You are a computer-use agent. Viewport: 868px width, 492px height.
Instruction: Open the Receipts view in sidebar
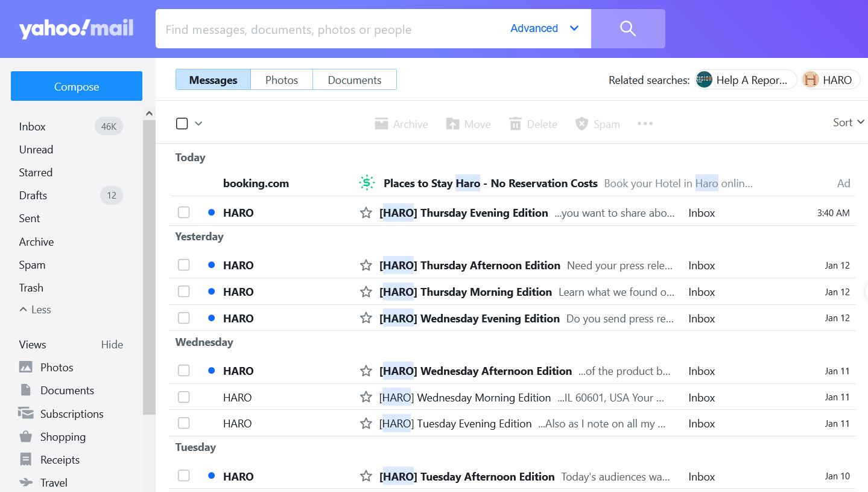[x=49, y=459]
